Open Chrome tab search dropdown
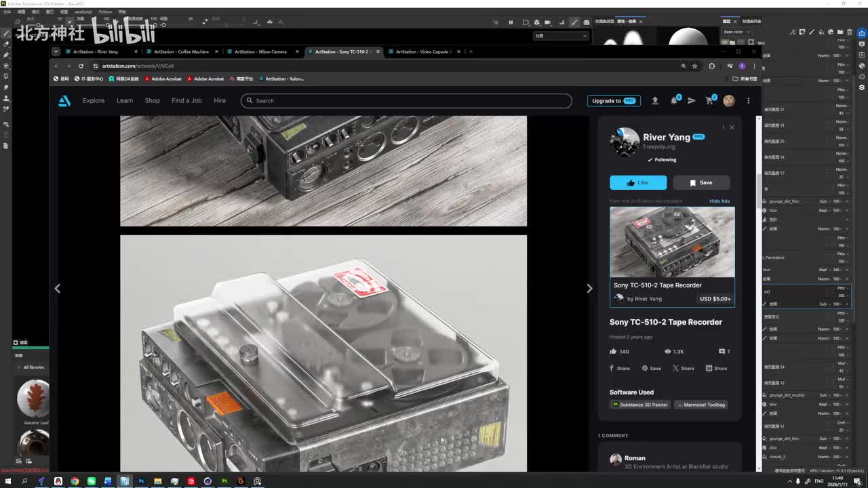This screenshot has height=488, width=868. (56, 52)
